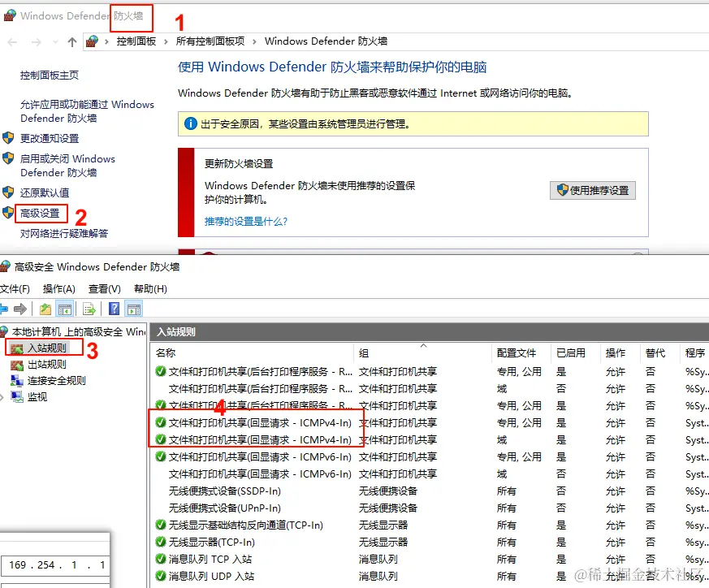Click the green check icon of 消息队列 TCP 入站
The width and height of the screenshot is (709, 588).
pyautogui.click(x=161, y=559)
